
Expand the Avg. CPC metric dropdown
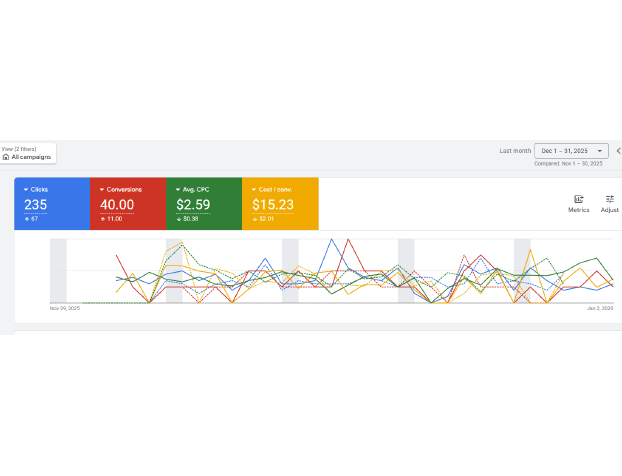click(x=178, y=189)
